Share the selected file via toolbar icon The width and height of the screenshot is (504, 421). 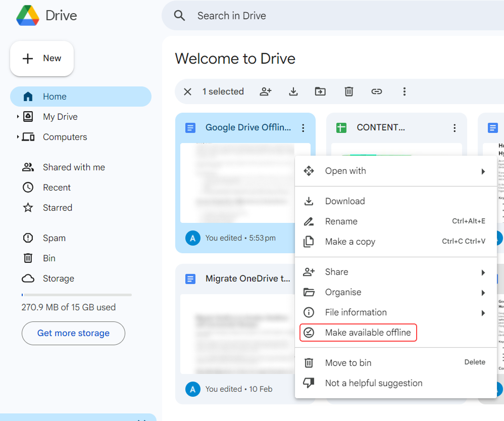point(266,91)
